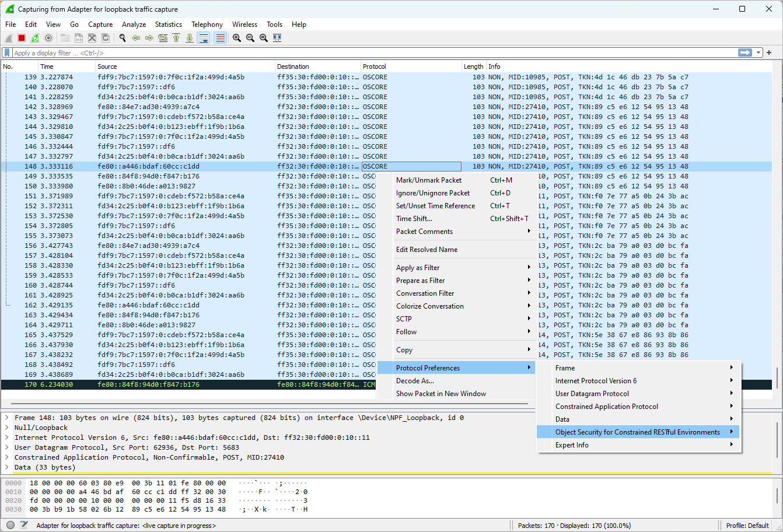The height and width of the screenshot is (532, 783).
Task: Click the go to specified packet icon
Action: [163, 38]
